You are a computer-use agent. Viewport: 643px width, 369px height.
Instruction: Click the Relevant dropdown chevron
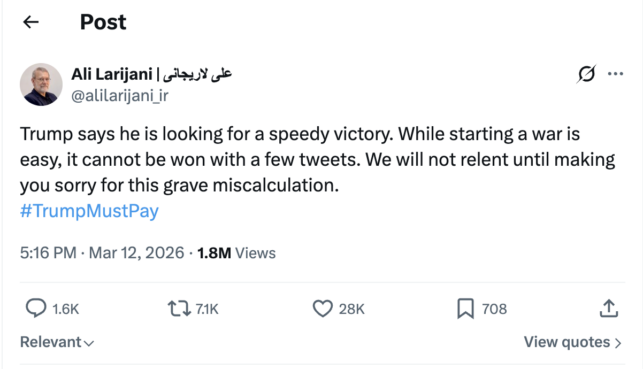[89, 344]
